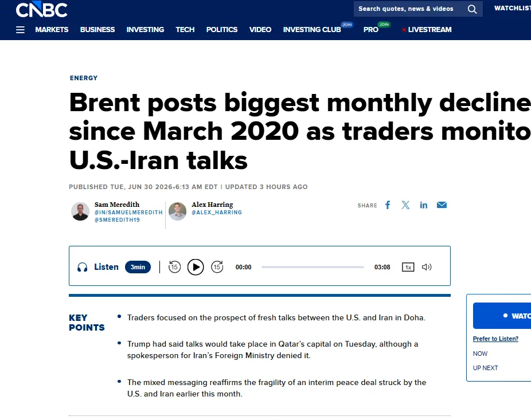Open Alex Harring's author profile
Viewport: 531px width, 420px height.
tap(212, 205)
